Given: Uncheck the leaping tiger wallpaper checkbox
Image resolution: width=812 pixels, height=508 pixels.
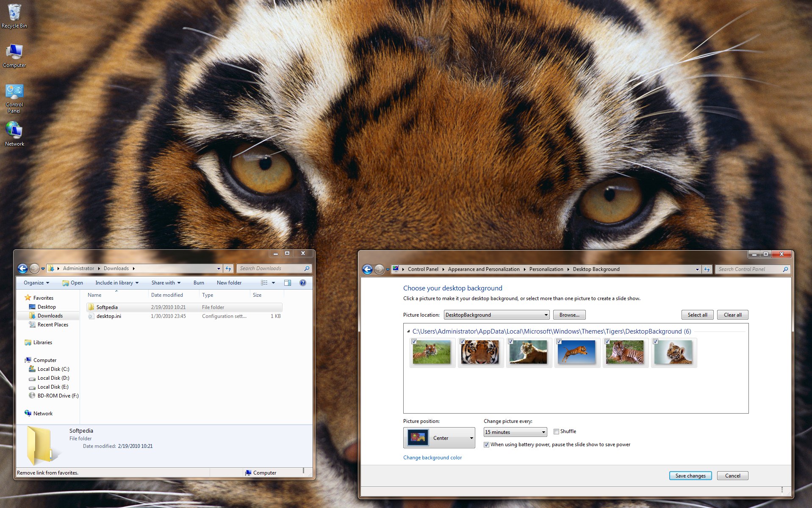Looking at the screenshot, I should pyautogui.click(x=559, y=342).
